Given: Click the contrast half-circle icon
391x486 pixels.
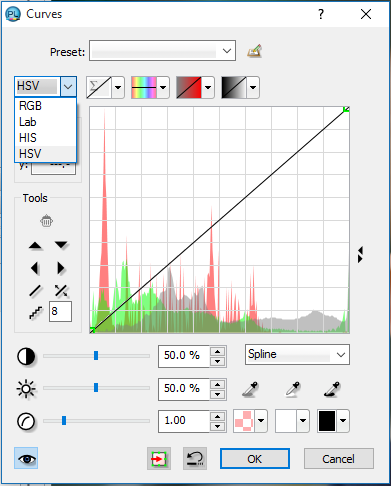Looking at the screenshot, I should click(26, 356).
